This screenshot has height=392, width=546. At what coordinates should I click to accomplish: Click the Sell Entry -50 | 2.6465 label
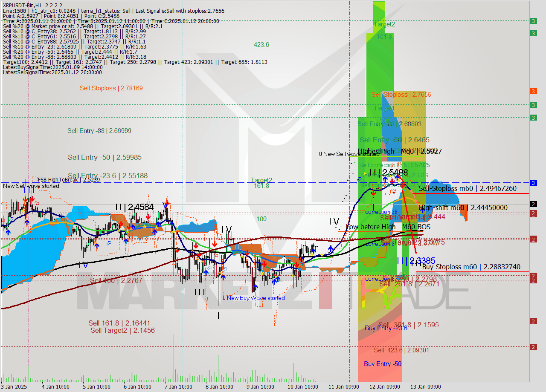tap(395, 140)
